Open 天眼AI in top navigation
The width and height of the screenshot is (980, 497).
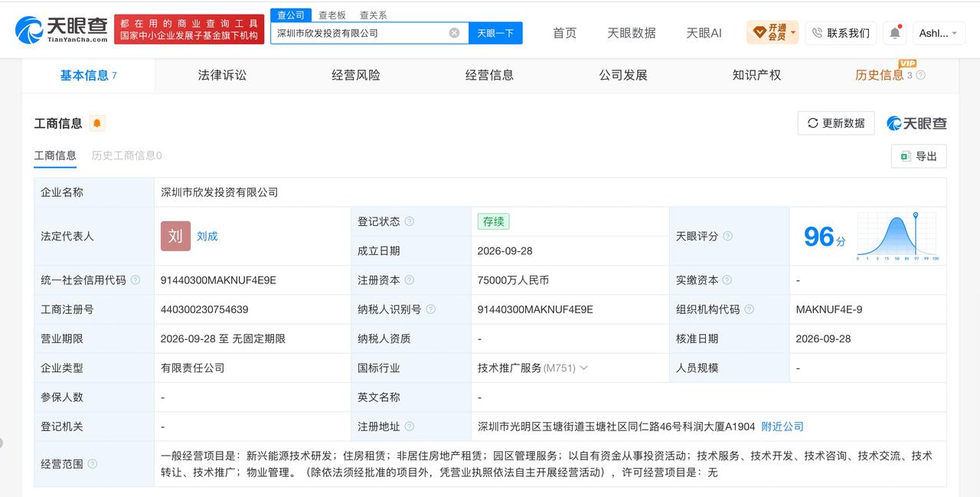[704, 33]
